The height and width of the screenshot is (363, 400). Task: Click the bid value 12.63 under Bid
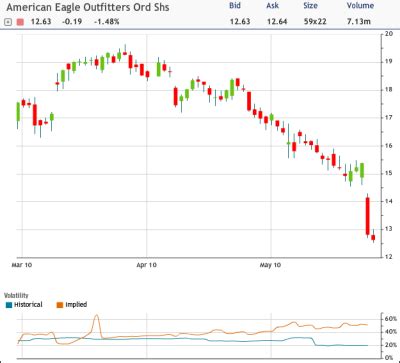click(x=240, y=22)
